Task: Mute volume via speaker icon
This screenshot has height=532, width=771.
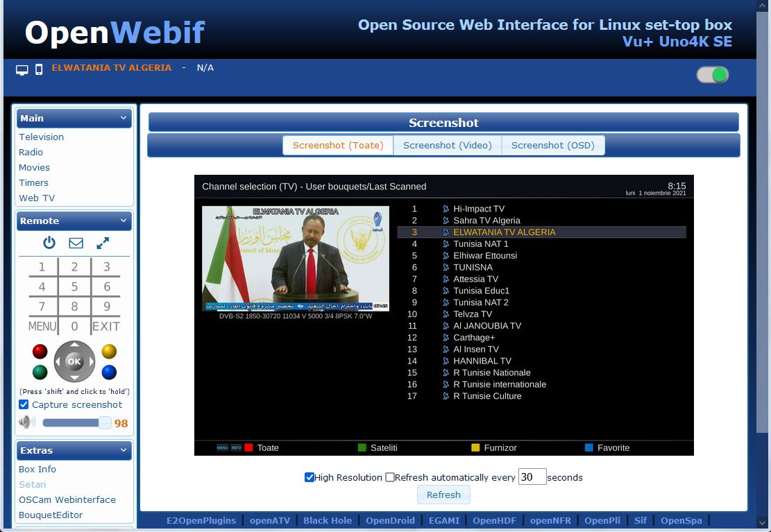Action: [26, 422]
